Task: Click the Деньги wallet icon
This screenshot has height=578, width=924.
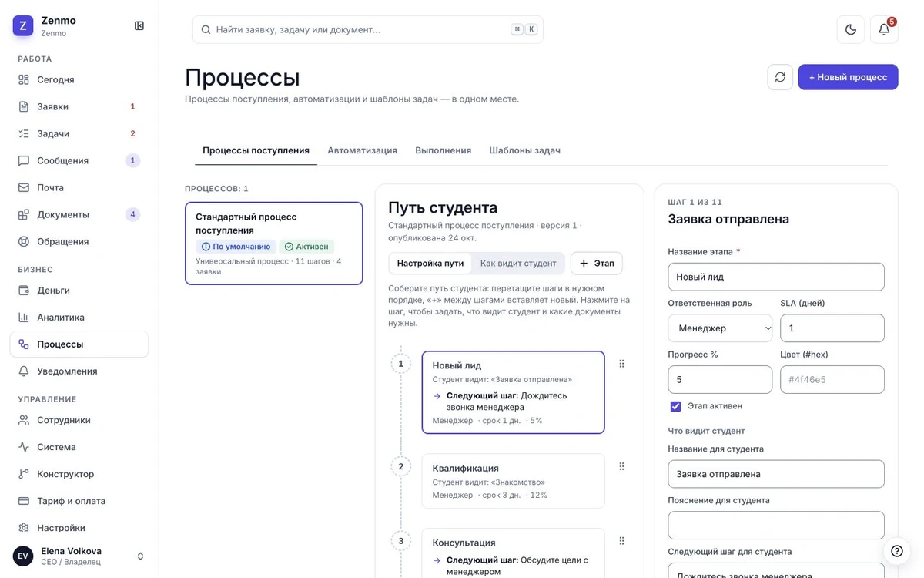Action: 24,291
